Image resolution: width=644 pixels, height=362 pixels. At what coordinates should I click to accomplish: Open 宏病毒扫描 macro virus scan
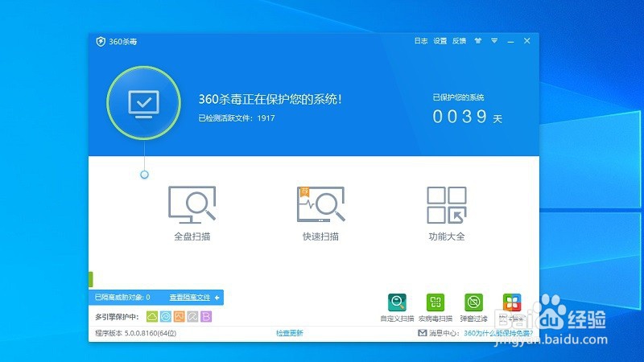[436, 307]
